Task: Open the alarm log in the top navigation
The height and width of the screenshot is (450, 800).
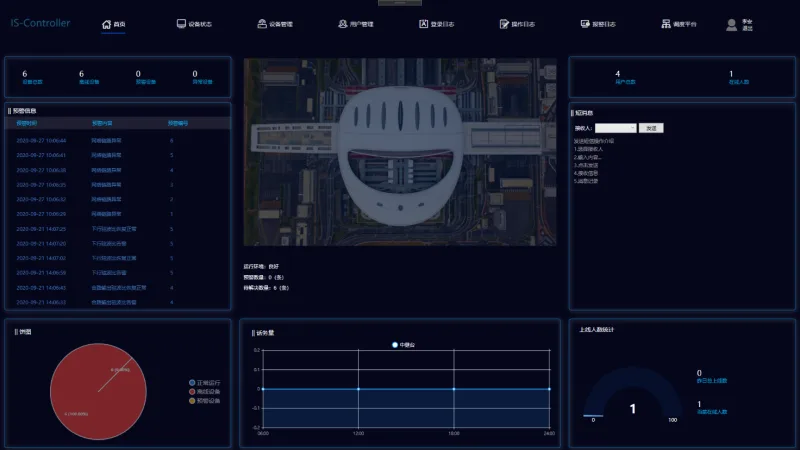Action: click(x=598, y=24)
